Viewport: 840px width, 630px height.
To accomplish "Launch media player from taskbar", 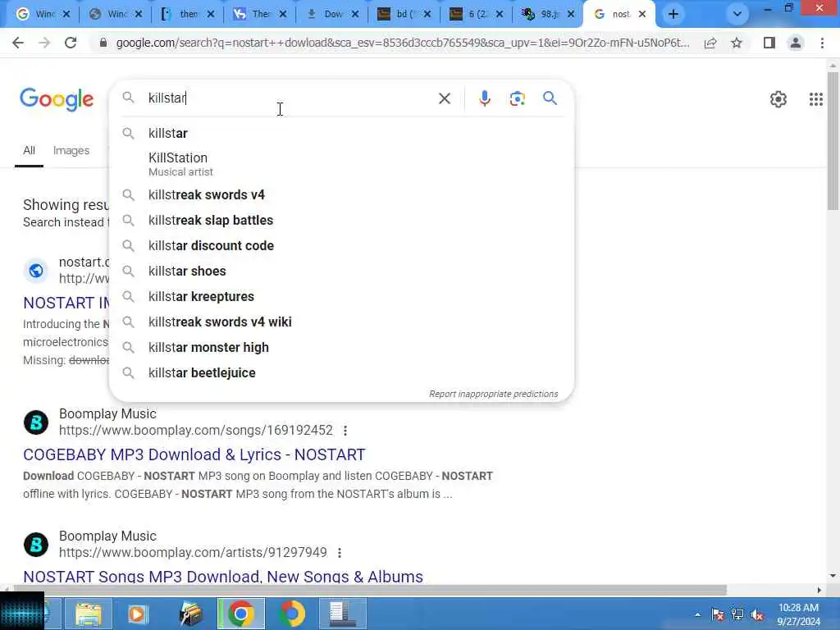I will [138, 614].
